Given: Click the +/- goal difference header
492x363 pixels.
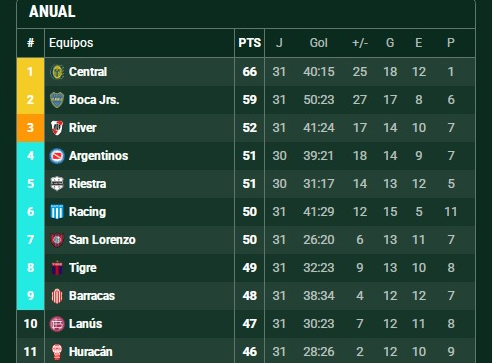Looking at the screenshot, I should [360, 43].
